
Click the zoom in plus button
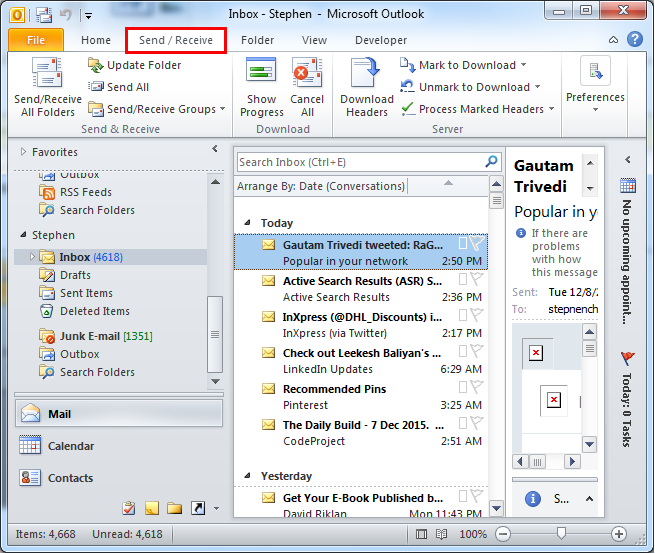coord(619,534)
